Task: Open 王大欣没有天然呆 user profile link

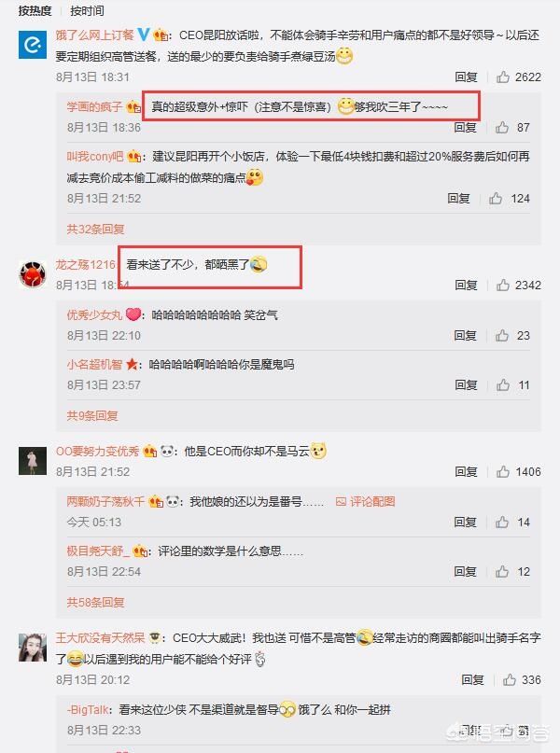Action: [x=101, y=637]
